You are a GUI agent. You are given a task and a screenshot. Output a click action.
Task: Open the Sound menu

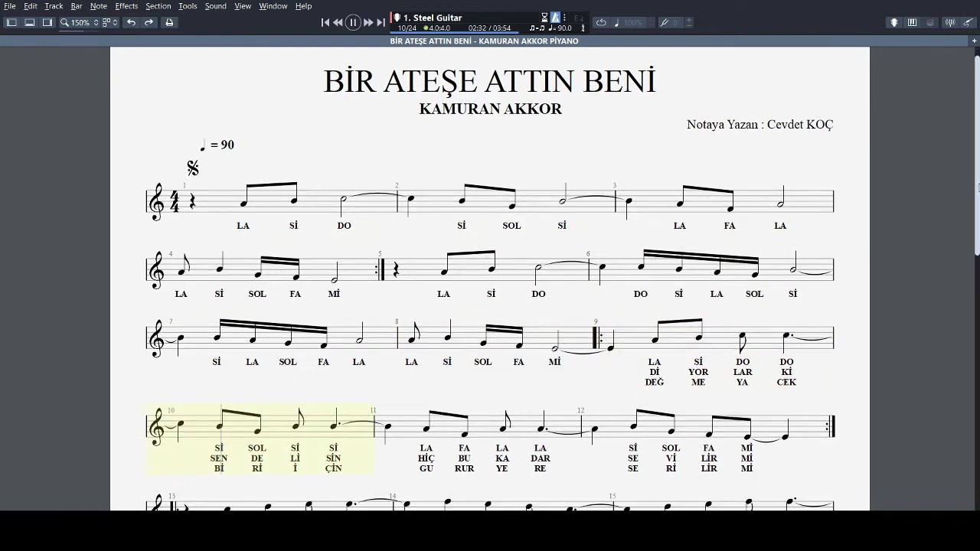[x=215, y=6]
